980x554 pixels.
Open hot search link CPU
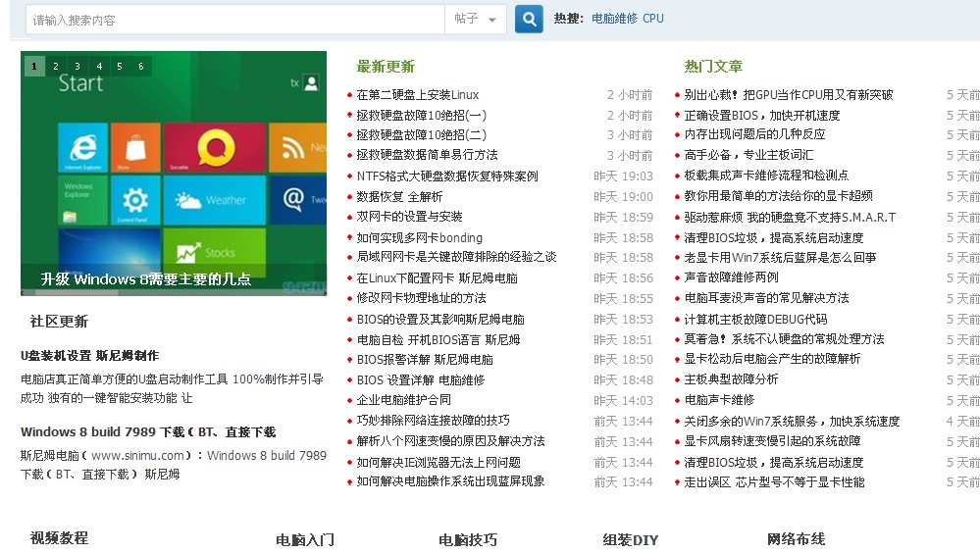tap(653, 19)
